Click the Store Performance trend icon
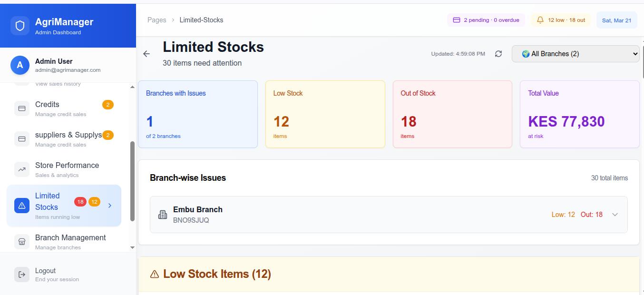The width and height of the screenshot is (644, 295). 22,169
